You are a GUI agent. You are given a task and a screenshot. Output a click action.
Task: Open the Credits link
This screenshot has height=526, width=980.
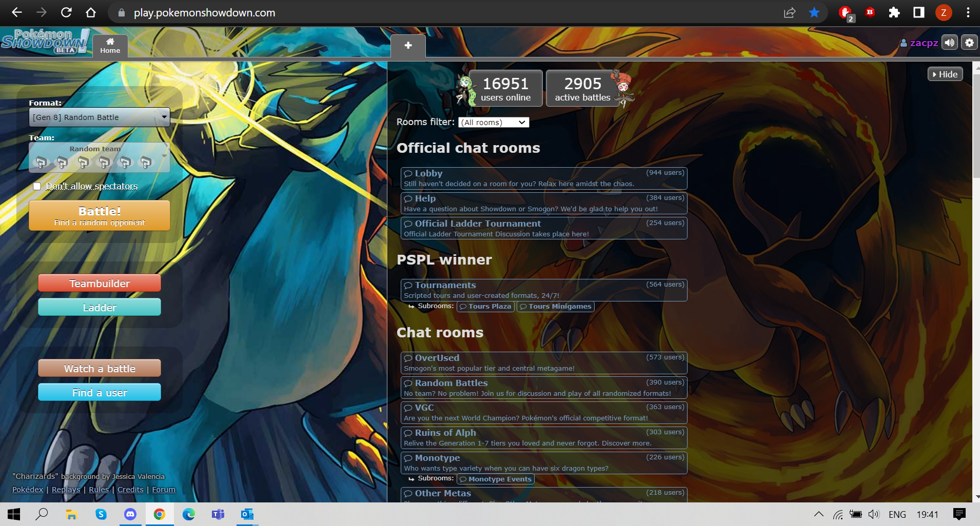(130, 490)
